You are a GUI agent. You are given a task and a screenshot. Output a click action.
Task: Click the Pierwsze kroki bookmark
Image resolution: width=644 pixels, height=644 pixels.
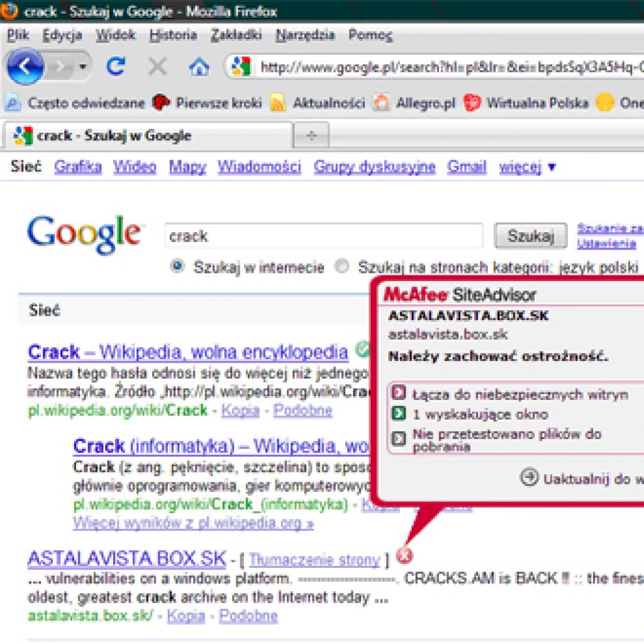[208, 103]
